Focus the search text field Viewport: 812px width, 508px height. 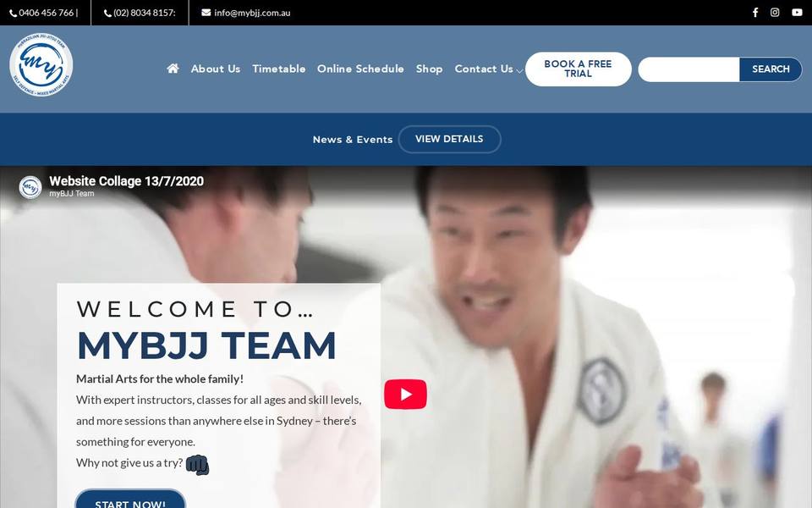coord(689,69)
